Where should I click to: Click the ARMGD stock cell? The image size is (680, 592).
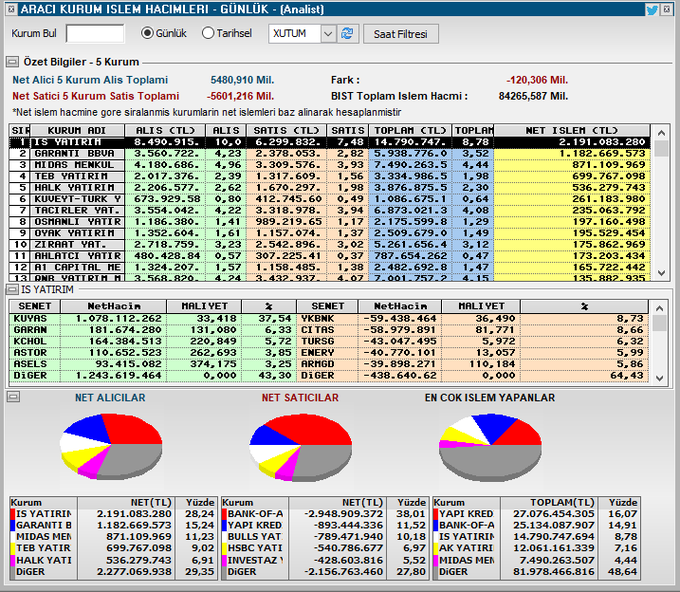[327, 364]
